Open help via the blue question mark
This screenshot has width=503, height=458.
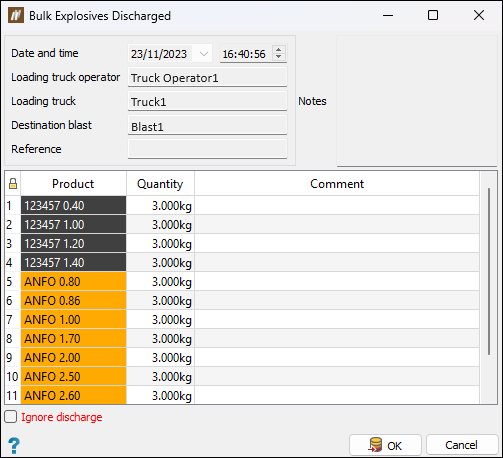[x=14, y=445]
